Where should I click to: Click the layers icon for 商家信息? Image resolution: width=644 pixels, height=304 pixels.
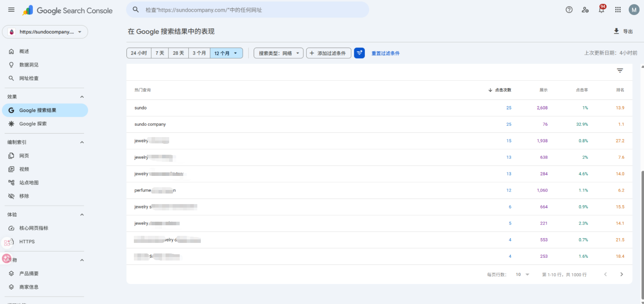(11, 287)
